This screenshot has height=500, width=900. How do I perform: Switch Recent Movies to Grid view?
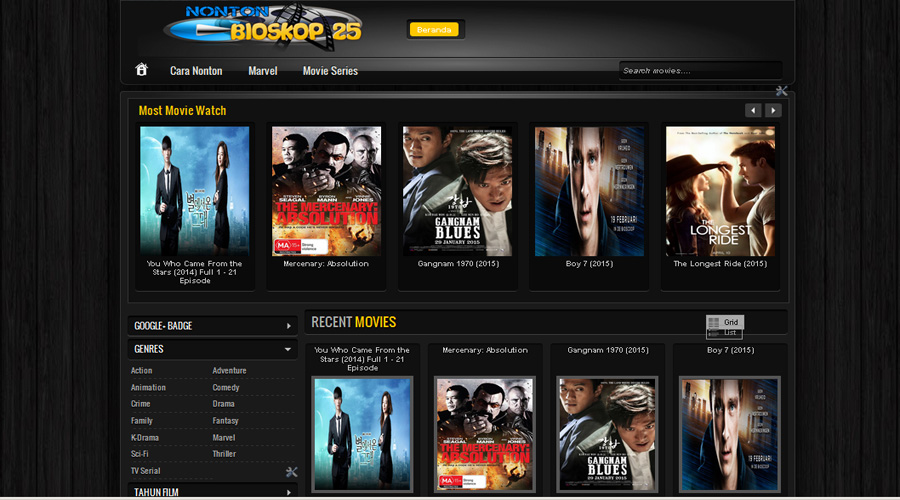[x=725, y=322]
